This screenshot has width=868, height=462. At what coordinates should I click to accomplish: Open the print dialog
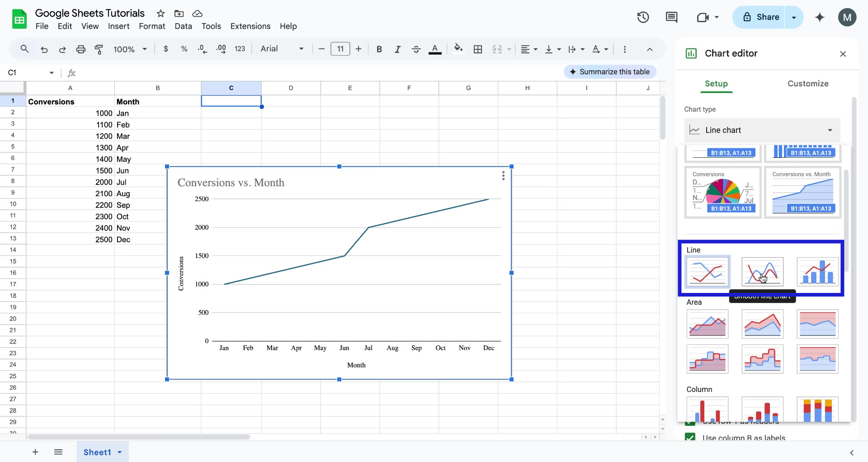[x=81, y=49]
